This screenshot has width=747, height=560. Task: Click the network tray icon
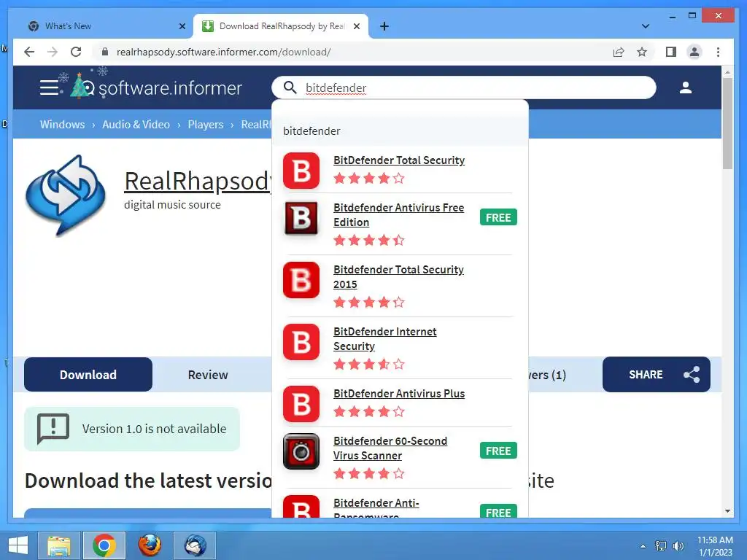pyautogui.click(x=661, y=546)
